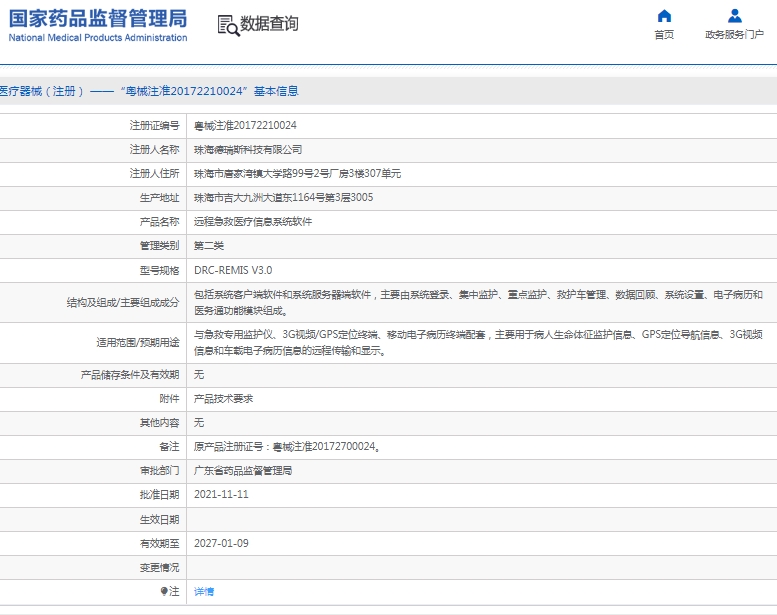Open the 首页 home icon
The image size is (777, 615).
pos(664,16)
